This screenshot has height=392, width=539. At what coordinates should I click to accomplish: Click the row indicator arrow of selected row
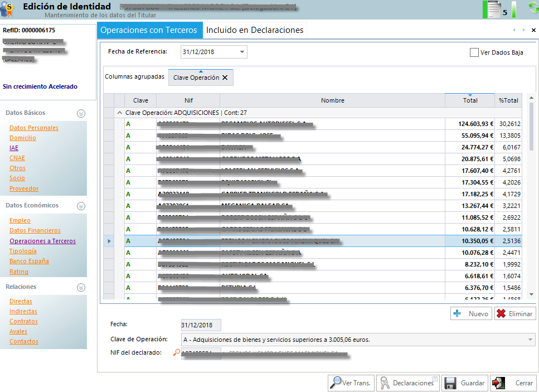(x=109, y=241)
